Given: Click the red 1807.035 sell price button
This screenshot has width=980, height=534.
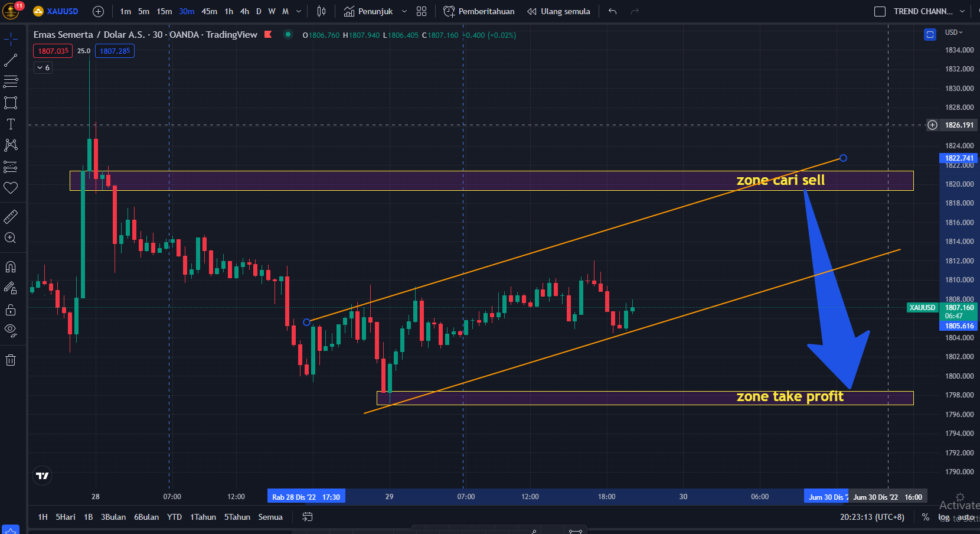Looking at the screenshot, I should [53, 51].
